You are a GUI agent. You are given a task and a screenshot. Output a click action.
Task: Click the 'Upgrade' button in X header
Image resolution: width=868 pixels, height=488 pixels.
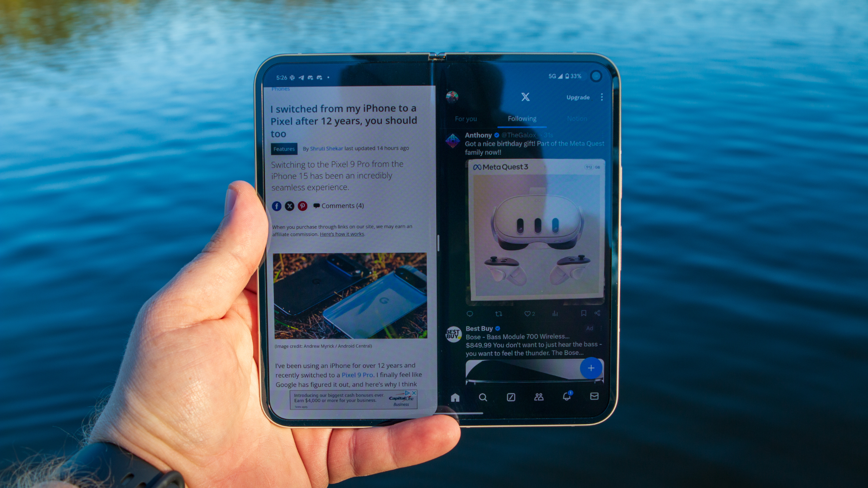pos(577,97)
